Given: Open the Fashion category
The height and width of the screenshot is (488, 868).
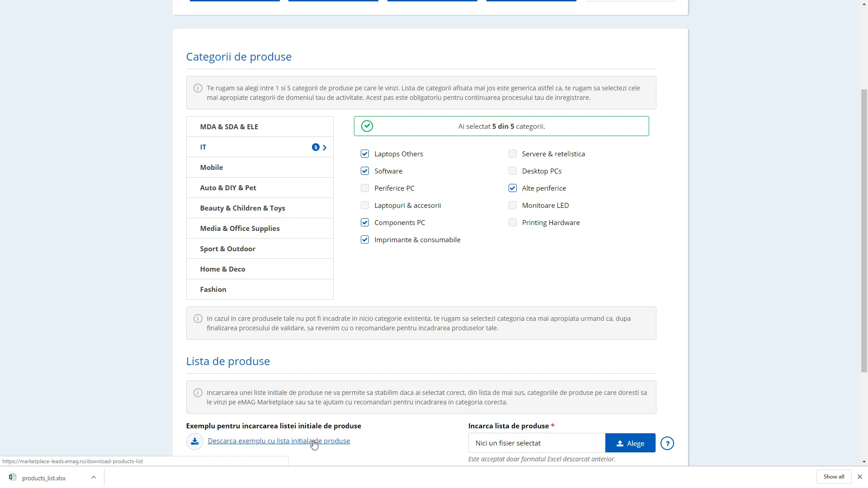Looking at the screenshot, I should tap(213, 289).
